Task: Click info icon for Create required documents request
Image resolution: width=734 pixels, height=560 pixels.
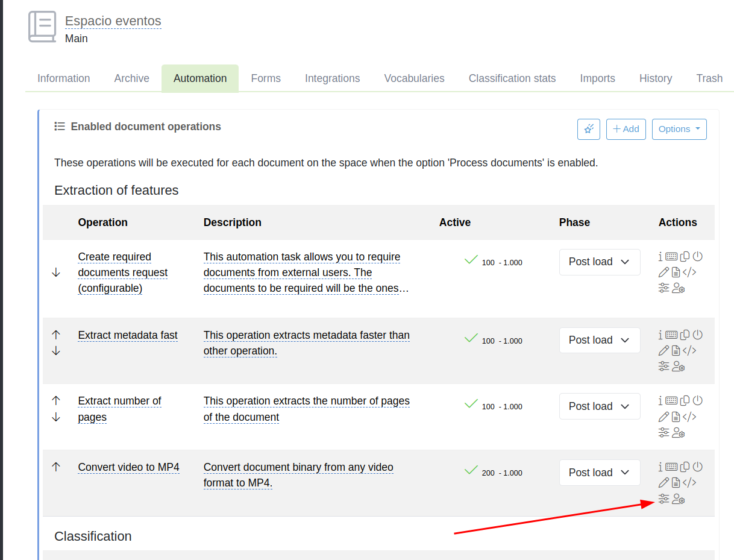Action: [x=660, y=256]
